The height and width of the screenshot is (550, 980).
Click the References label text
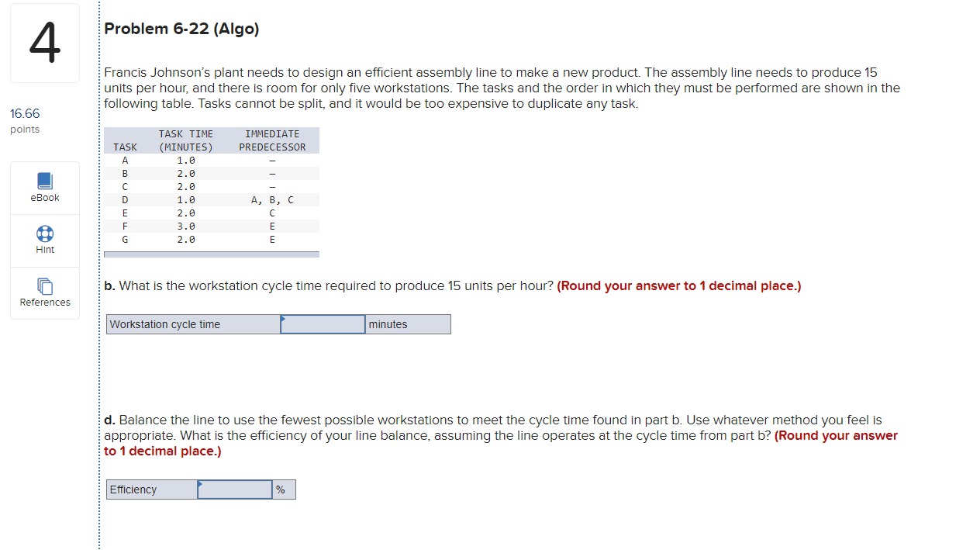[x=44, y=303]
